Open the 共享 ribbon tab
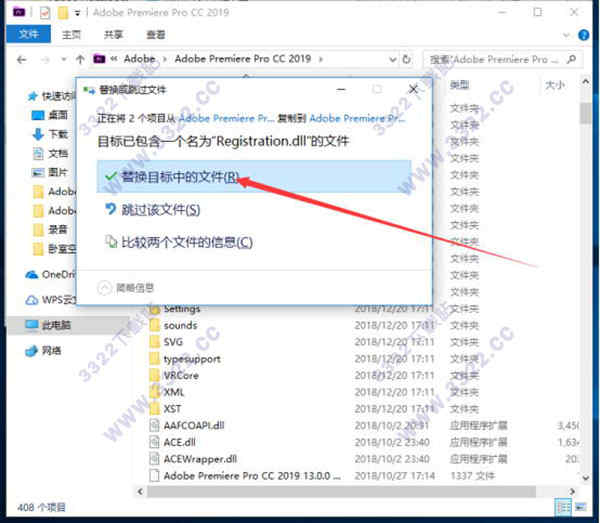 click(113, 35)
